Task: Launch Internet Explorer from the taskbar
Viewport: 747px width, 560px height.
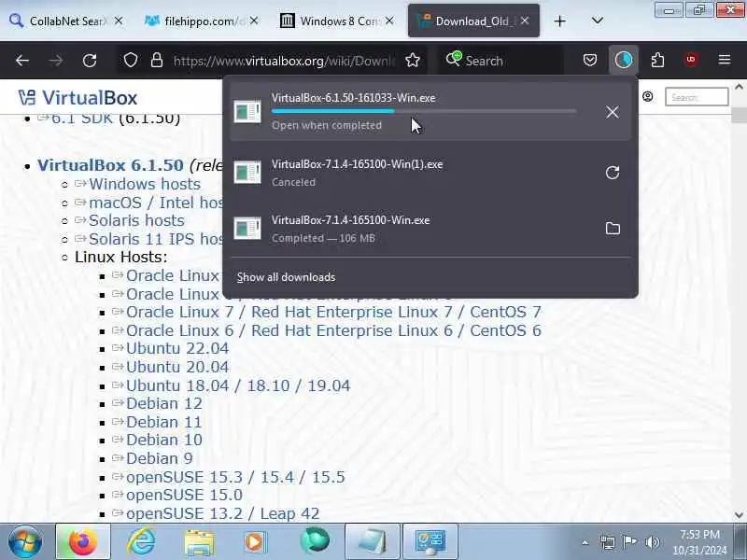Action: point(142,541)
